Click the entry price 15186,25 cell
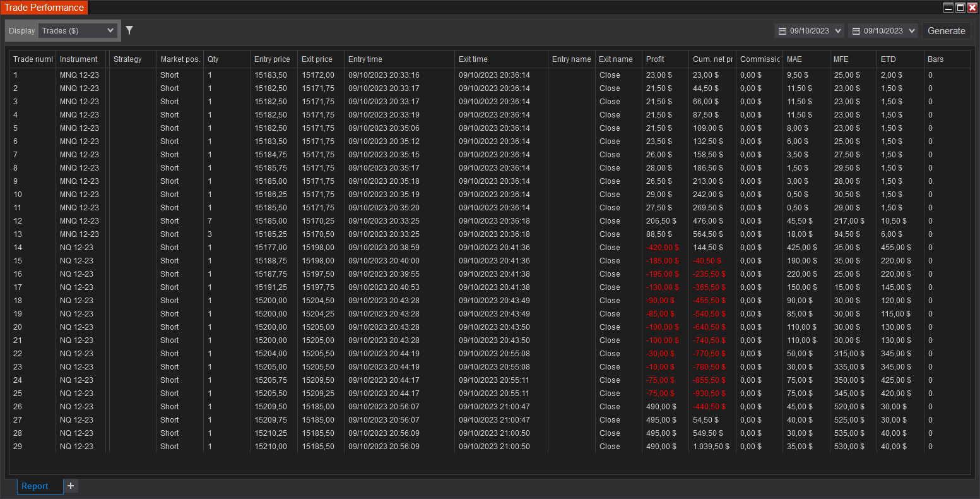The height and width of the screenshot is (499, 980). pos(271,195)
